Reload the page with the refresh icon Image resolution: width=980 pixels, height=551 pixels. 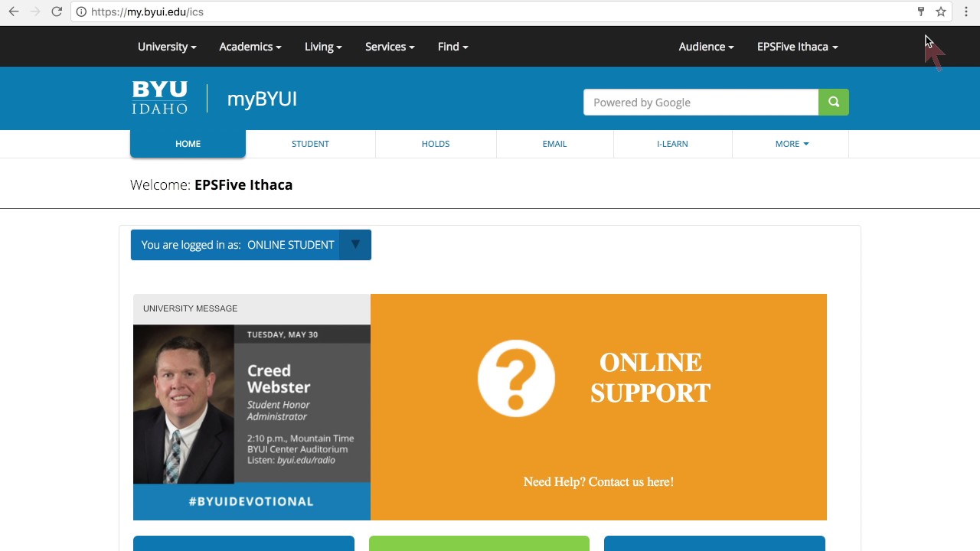pos(57,11)
